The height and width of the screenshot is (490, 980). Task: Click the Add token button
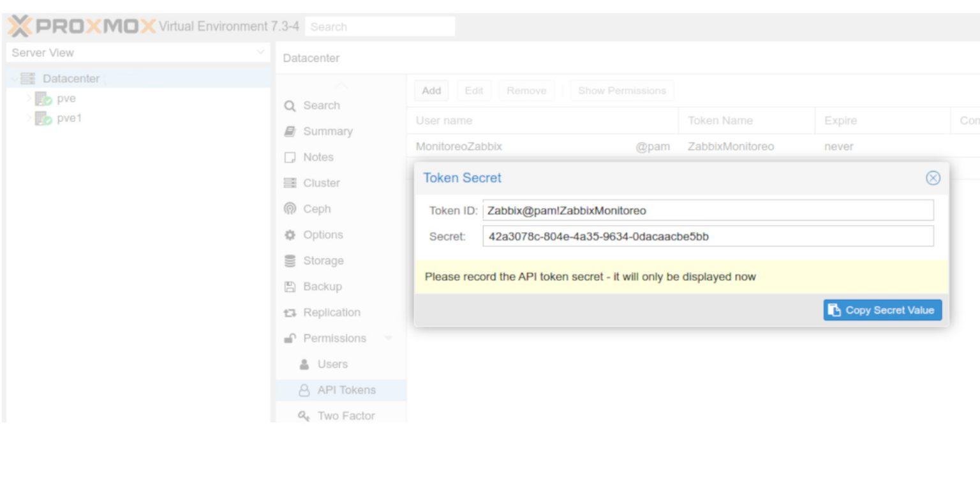(431, 90)
